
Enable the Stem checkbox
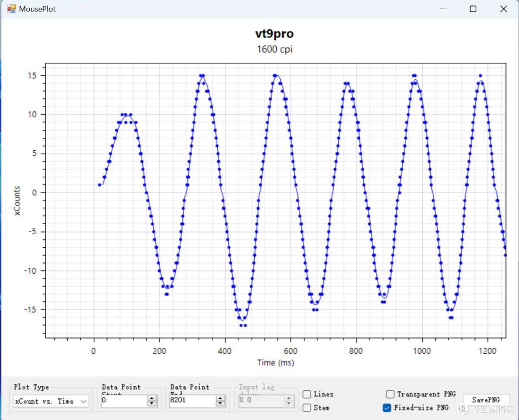pyautogui.click(x=307, y=408)
